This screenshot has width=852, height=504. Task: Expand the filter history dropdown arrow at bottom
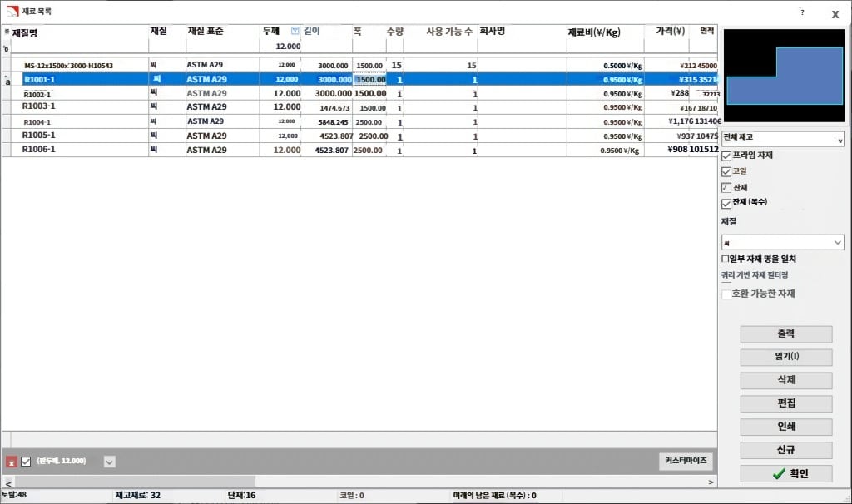(x=109, y=462)
